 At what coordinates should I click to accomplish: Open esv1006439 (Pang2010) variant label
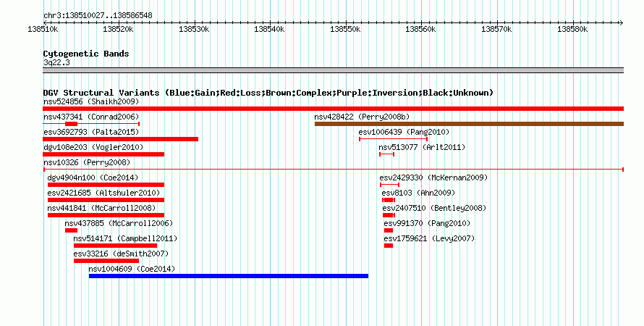404,132
